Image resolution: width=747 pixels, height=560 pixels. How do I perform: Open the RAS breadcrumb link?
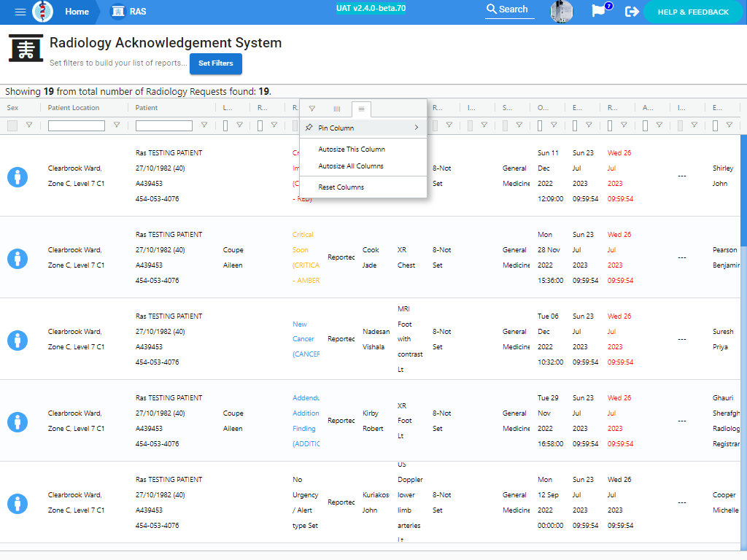point(128,12)
